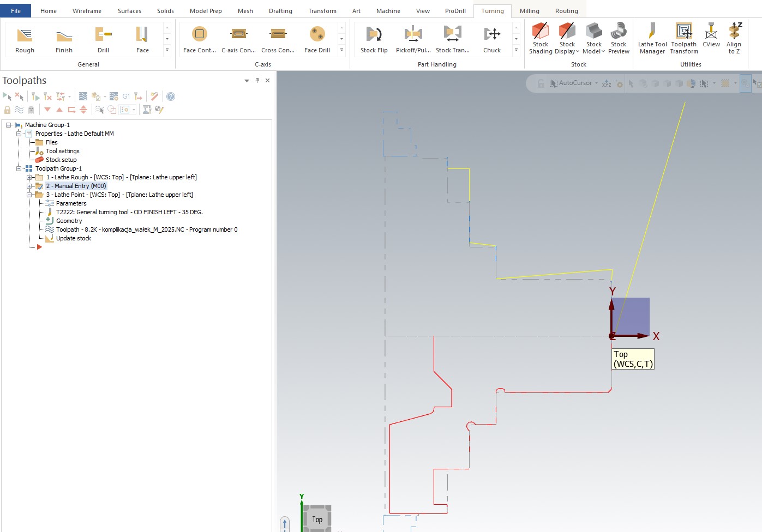Click Align to Z utility

pyautogui.click(x=734, y=39)
